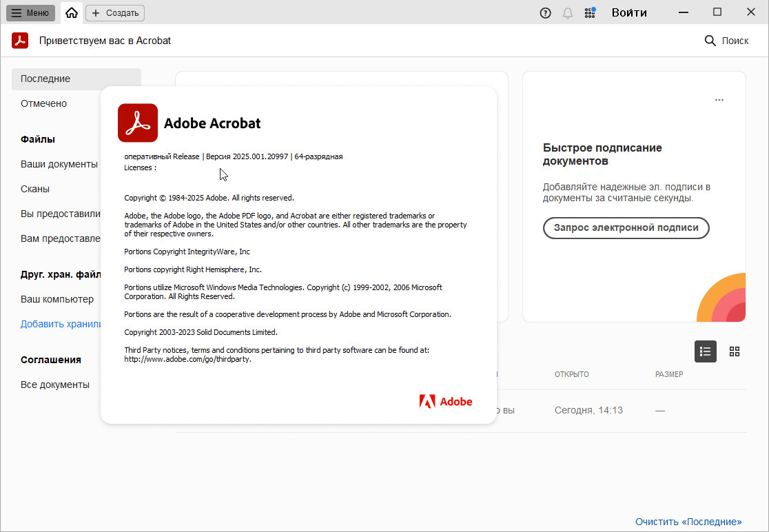Select Отмечено in the sidebar

(x=43, y=103)
